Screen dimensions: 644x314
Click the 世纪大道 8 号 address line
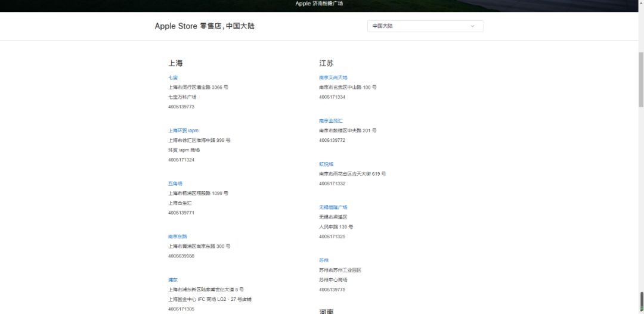click(206, 290)
